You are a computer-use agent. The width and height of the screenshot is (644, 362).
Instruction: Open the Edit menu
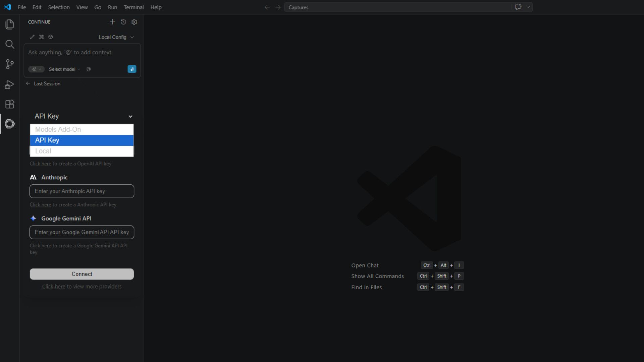click(37, 7)
